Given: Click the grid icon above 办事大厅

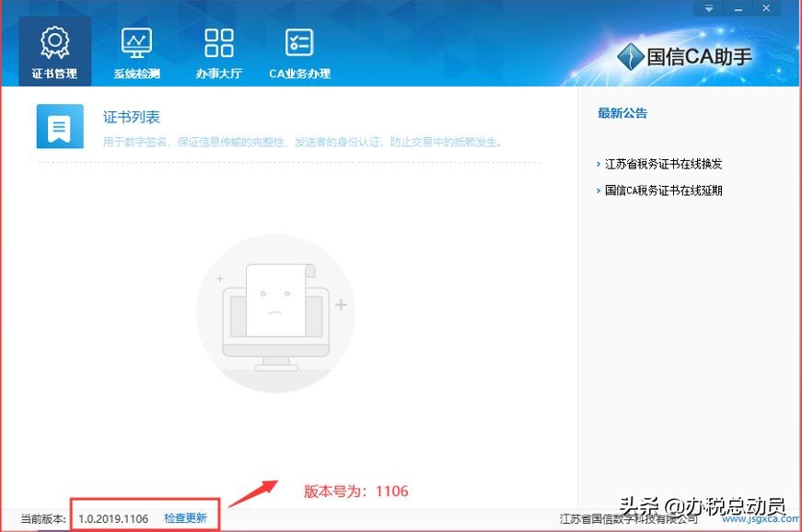Looking at the screenshot, I should (218, 41).
